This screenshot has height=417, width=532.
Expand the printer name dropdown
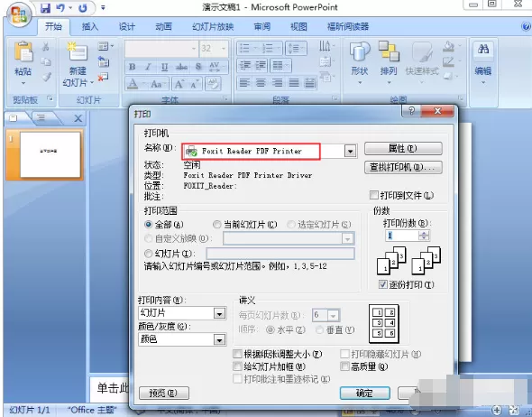point(350,151)
